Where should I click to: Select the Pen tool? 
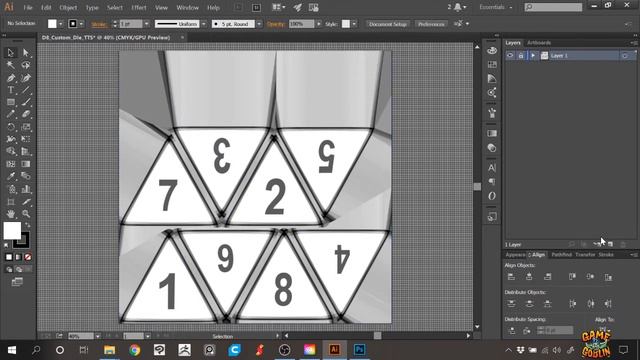pyautogui.click(x=11, y=78)
